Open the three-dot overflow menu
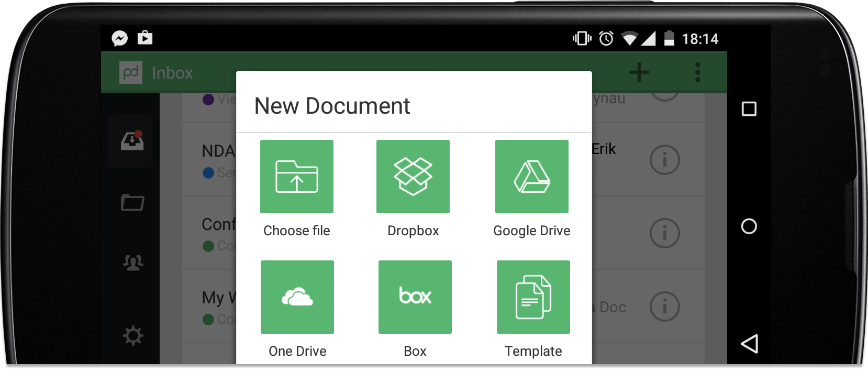The height and width of the screenshot is (383, 868). (x=697, y=72)
